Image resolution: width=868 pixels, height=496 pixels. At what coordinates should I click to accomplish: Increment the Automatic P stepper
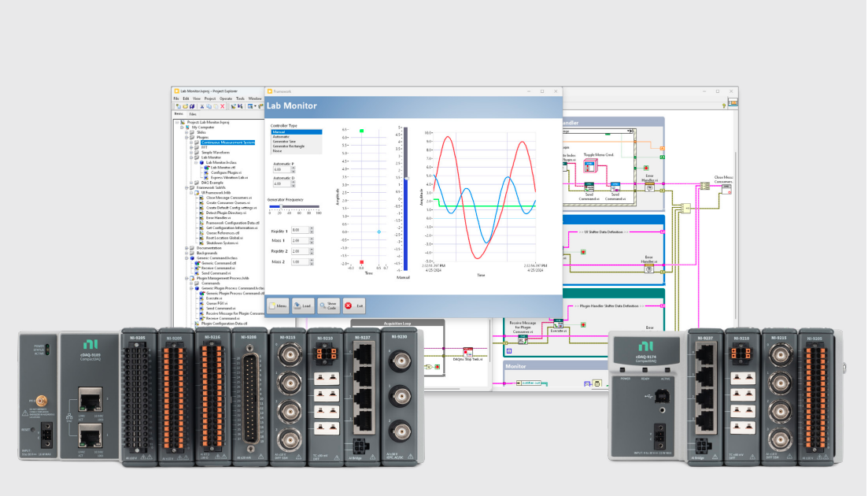point(294,166)
